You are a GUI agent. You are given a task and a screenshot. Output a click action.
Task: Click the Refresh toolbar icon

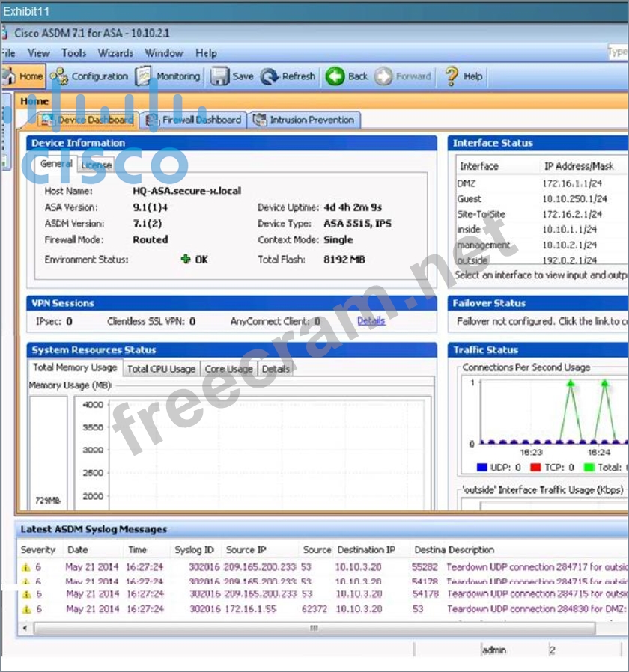(270, 76)
